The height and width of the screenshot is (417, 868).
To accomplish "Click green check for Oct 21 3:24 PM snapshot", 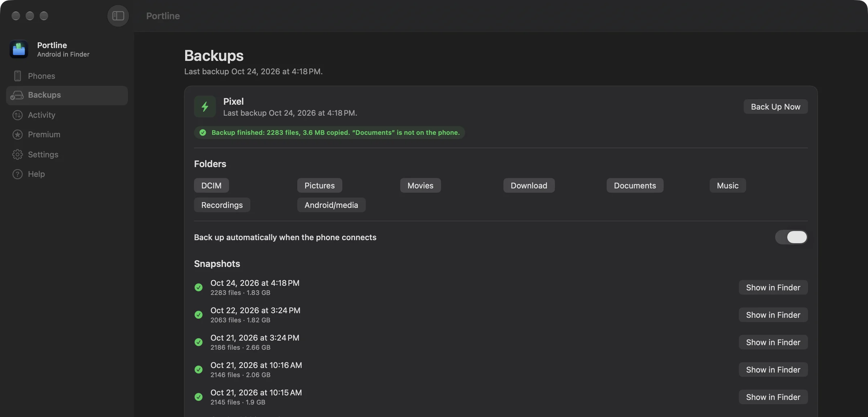I will [x=198, y=342].
